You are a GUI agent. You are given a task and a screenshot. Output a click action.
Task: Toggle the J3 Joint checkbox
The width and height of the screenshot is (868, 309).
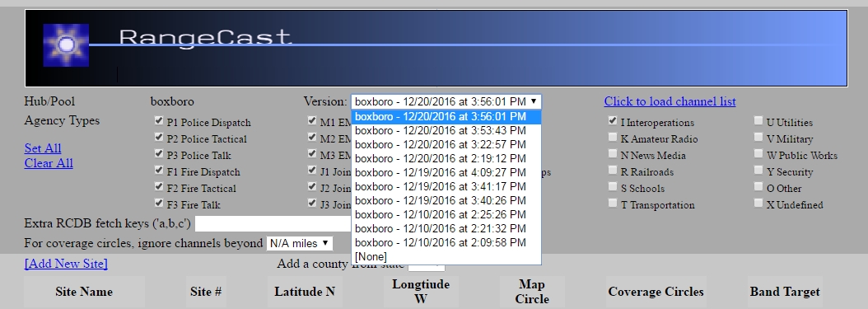tap(312, 203)
